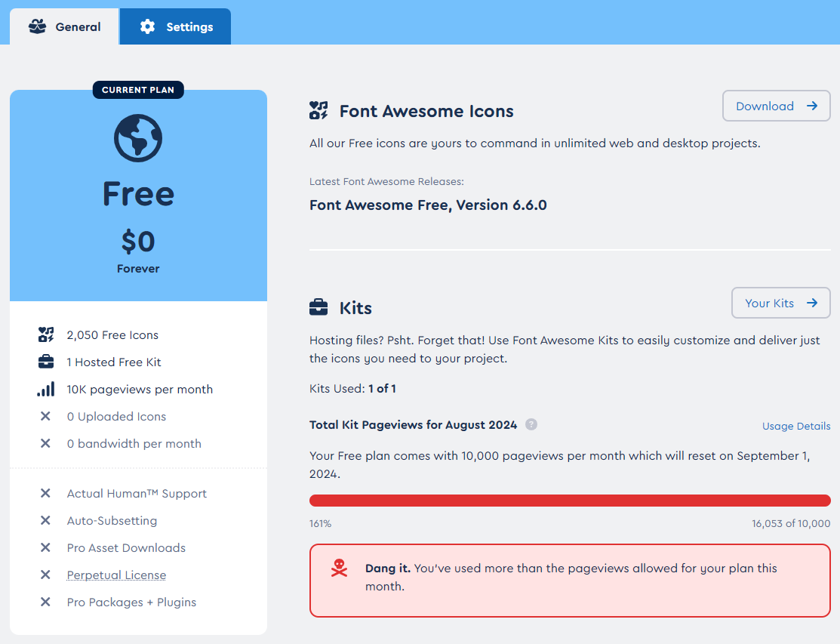This screenshot has width=840, height=644.
Task: Click the gear icon in Settings tab
Action: [x=147, y=26]
